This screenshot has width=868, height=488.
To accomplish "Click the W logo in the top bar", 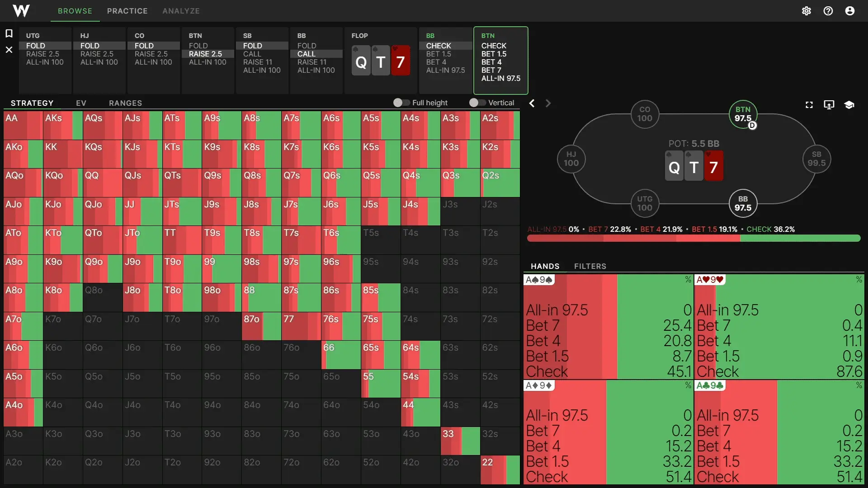I will (x=21, y=11).
